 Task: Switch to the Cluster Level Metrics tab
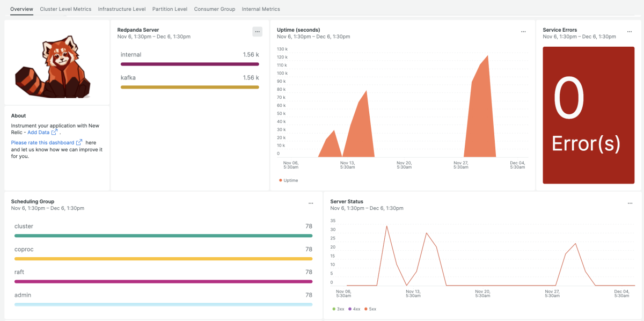65,9
